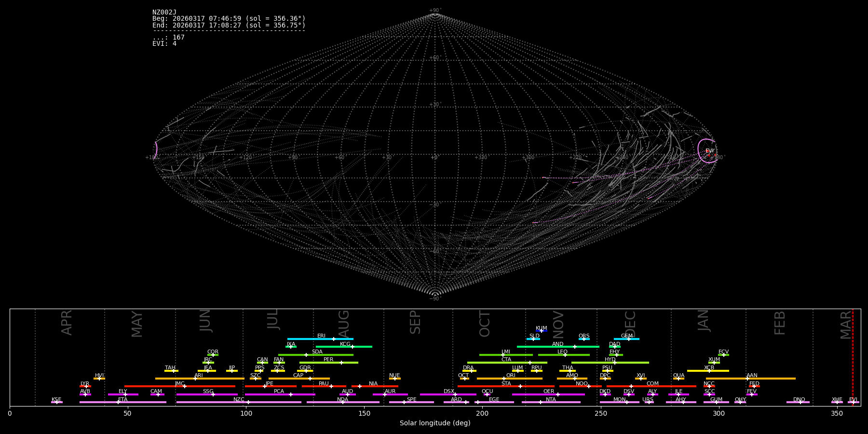Click the MAR month label
This screenshot has width=868, height=434.
click(846, 325)
